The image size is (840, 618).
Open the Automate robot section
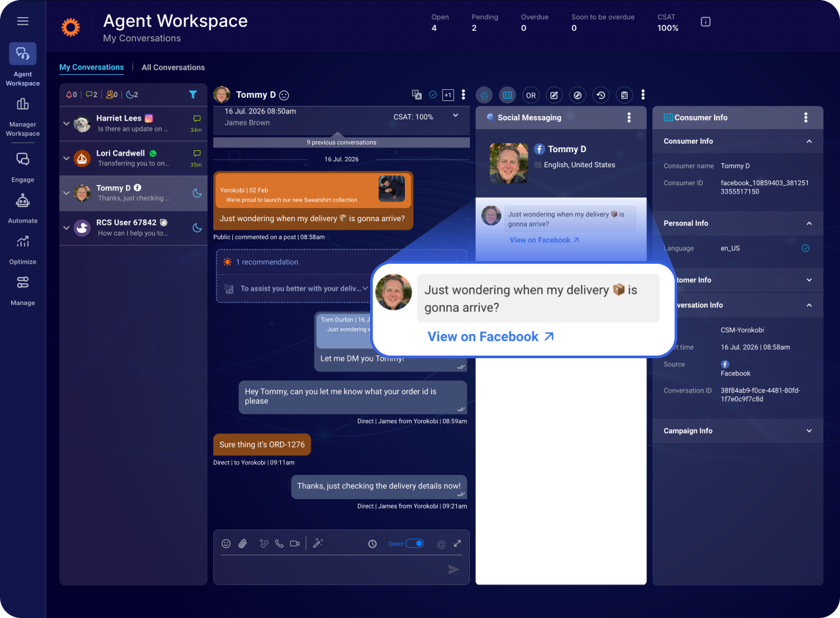[x=23, y=208]
